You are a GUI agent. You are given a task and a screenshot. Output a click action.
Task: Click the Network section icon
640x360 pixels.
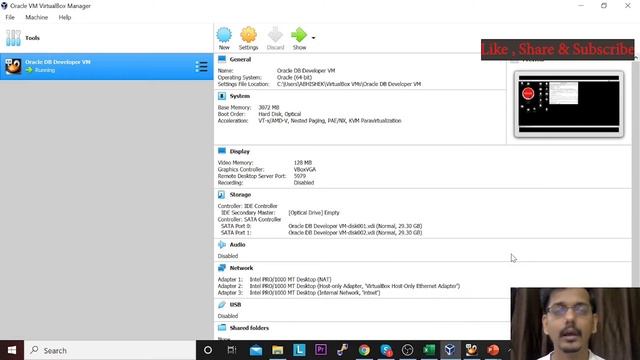pyautogui.click(x=222, y=268)
